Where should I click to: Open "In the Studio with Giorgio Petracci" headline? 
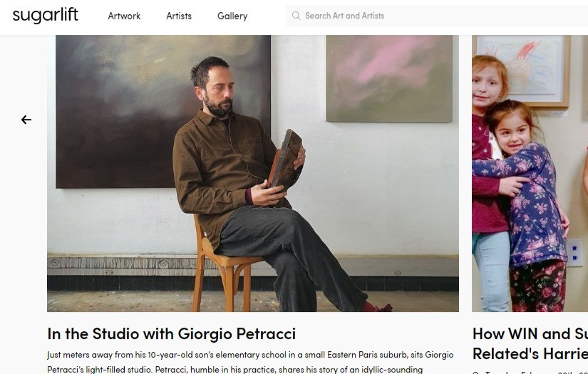point(171,333)
